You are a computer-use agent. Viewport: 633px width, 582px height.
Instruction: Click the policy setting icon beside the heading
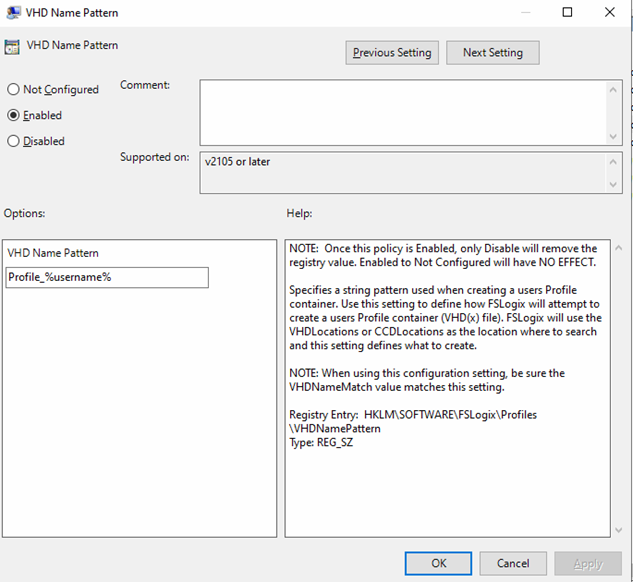(x=13, y=47)
